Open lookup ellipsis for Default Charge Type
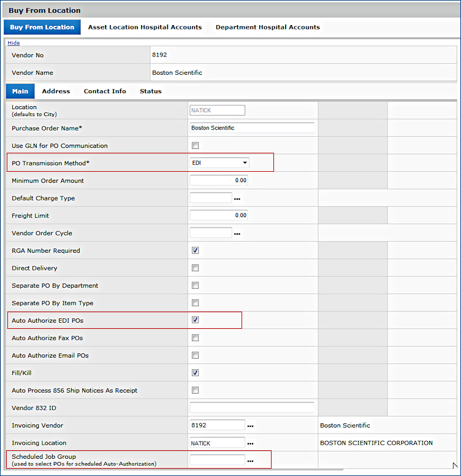This screenshot has height=476, width=461. 237,199
